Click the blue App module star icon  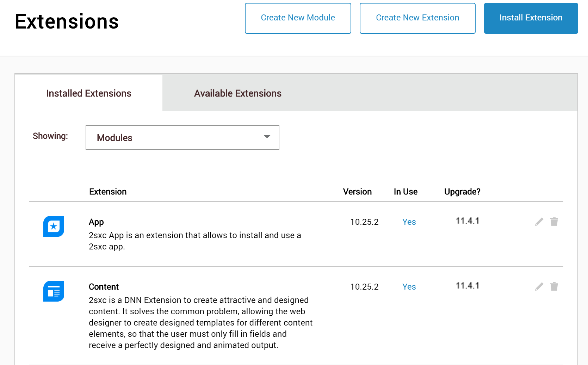54,227
